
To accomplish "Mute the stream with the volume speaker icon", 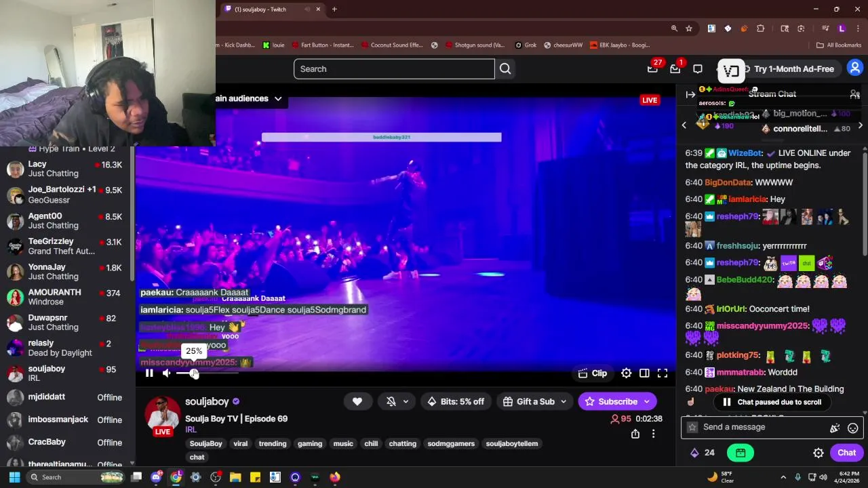I will tap(167, 373).
